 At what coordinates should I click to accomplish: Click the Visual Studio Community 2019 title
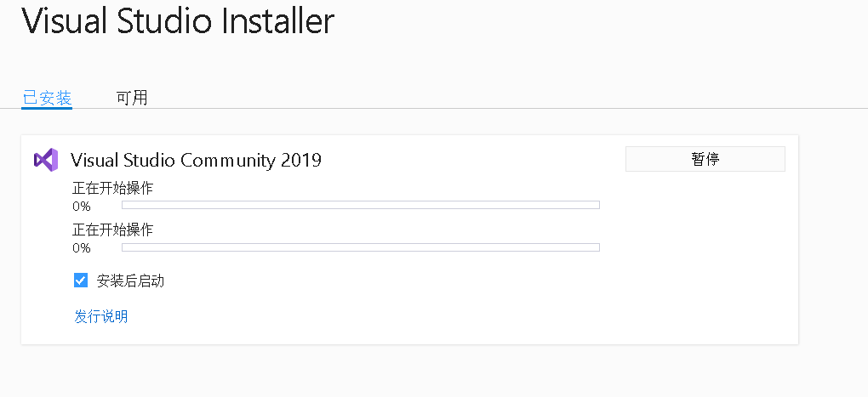pyautogui.click(x=196, y=160)
